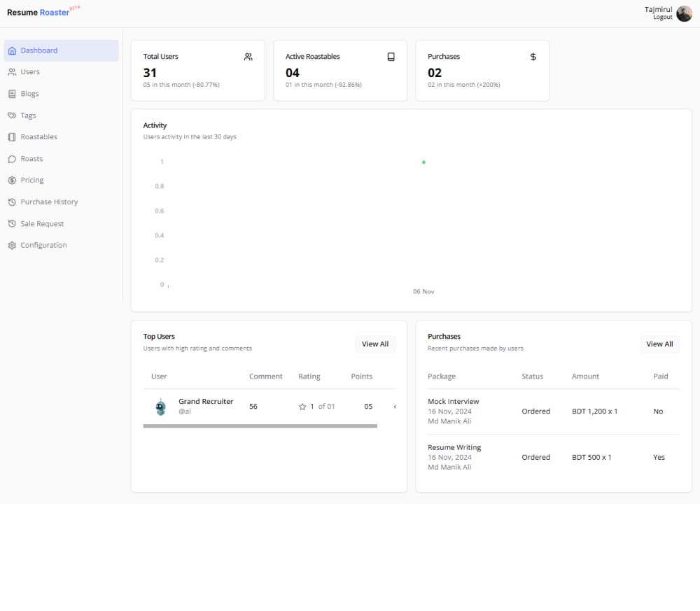This screenshot has height=611, width=700.
Task: Click the Roasts chat bubble icon
Action: coord(12,159)
